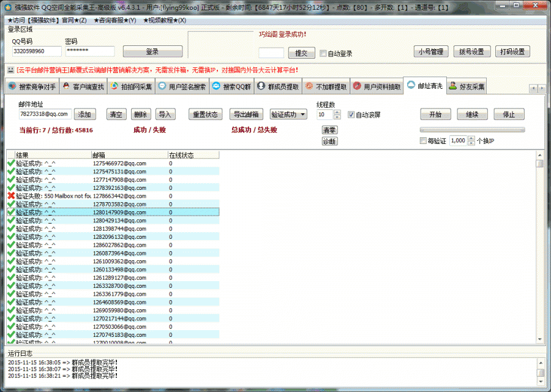Viewport: 551px width, 392px height.
Task: Click the 删除 button
Action: coord(141,115)
